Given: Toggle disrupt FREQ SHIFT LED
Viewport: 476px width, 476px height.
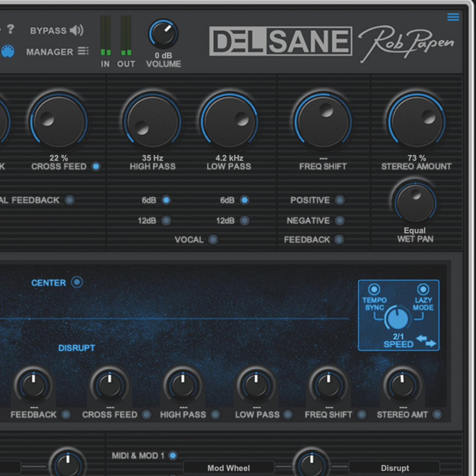Looking at the screenshot, I should [361, 415].
